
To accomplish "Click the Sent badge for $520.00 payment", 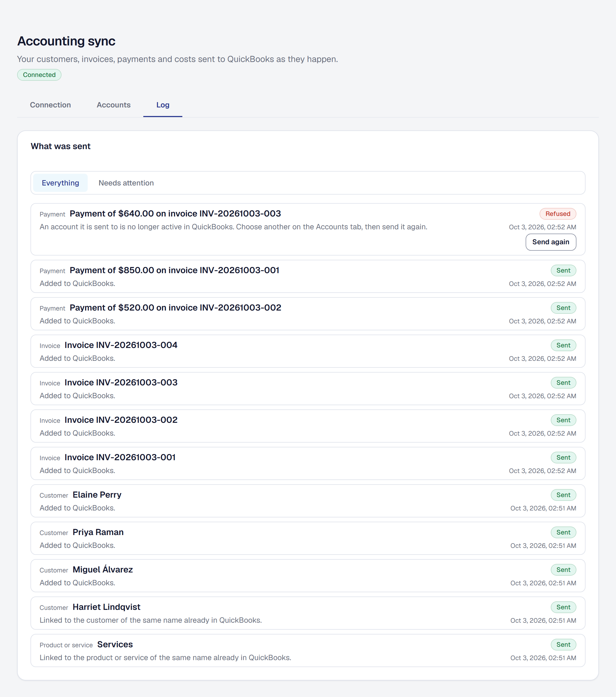I will tap(563, 308).
